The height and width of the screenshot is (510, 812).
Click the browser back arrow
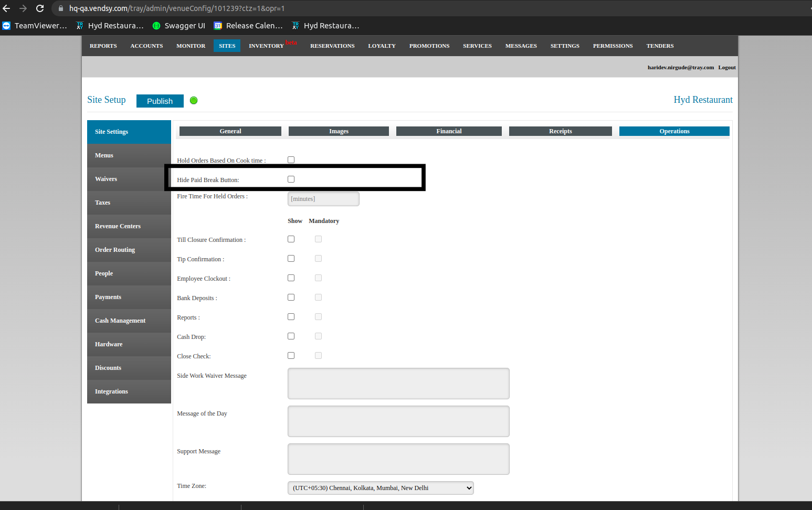click(7, 8)
